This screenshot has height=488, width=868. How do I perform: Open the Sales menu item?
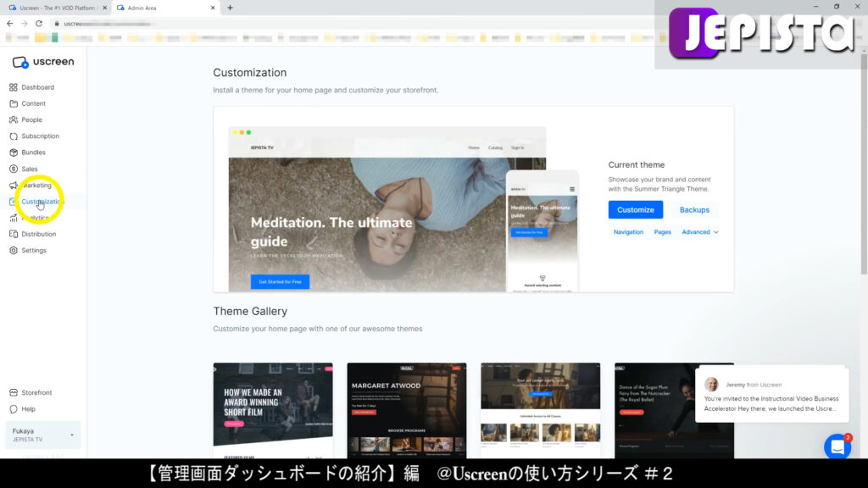tap(30, 169)
